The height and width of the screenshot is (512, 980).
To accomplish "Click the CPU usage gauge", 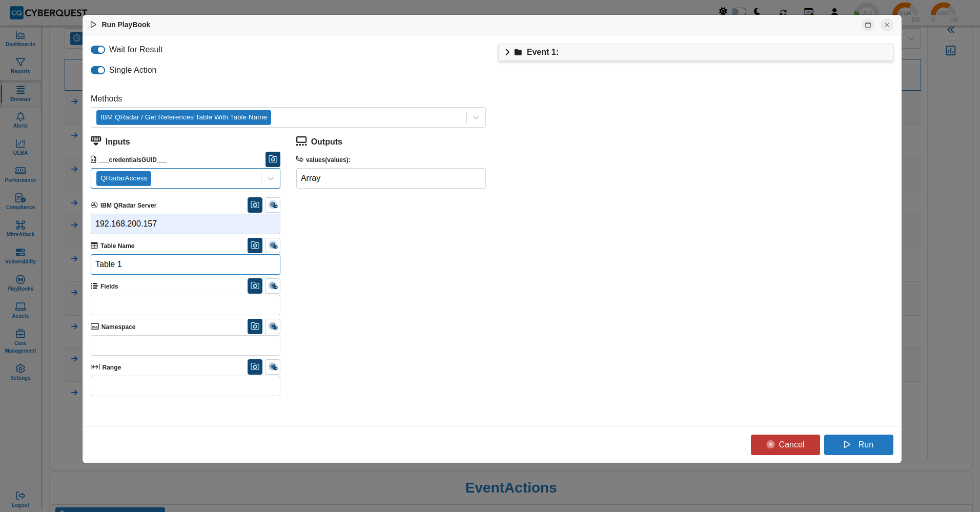I will (866, 12).
